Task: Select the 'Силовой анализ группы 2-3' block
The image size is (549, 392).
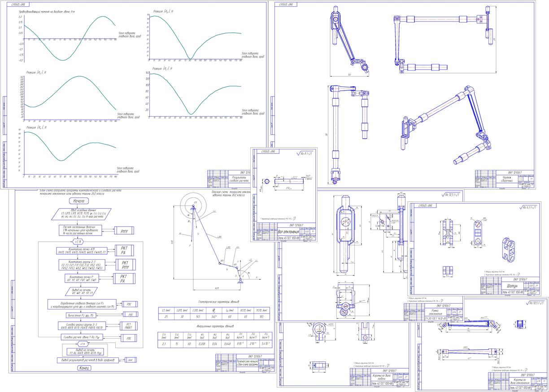Action: tap(81, 326)
